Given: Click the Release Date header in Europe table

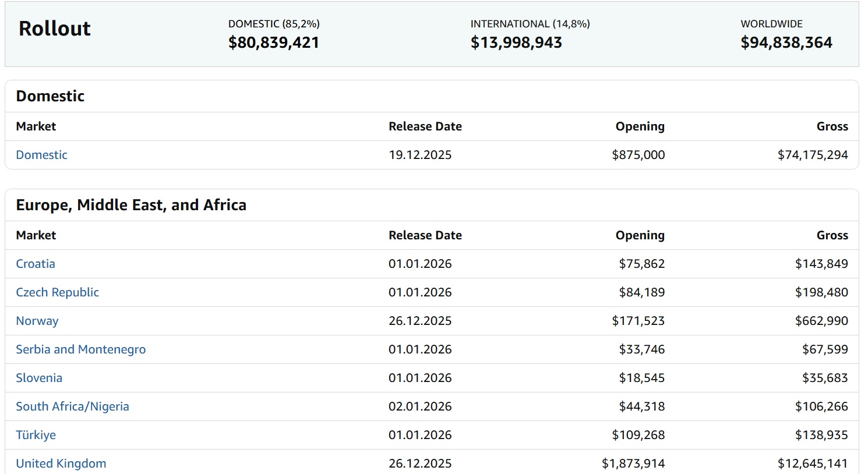Looking at the screenshot, I should click(x=425, y=235).
